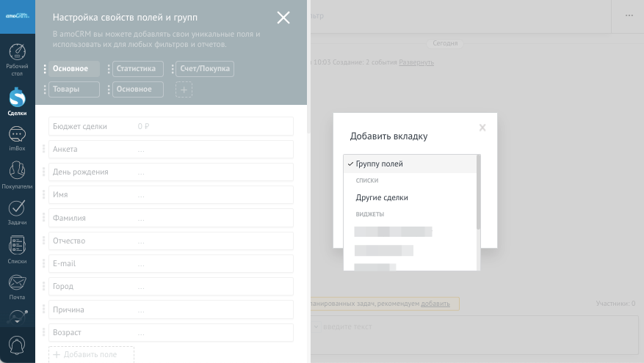Select Статистика tab
The image size is (644, 363).
point(137,69)
